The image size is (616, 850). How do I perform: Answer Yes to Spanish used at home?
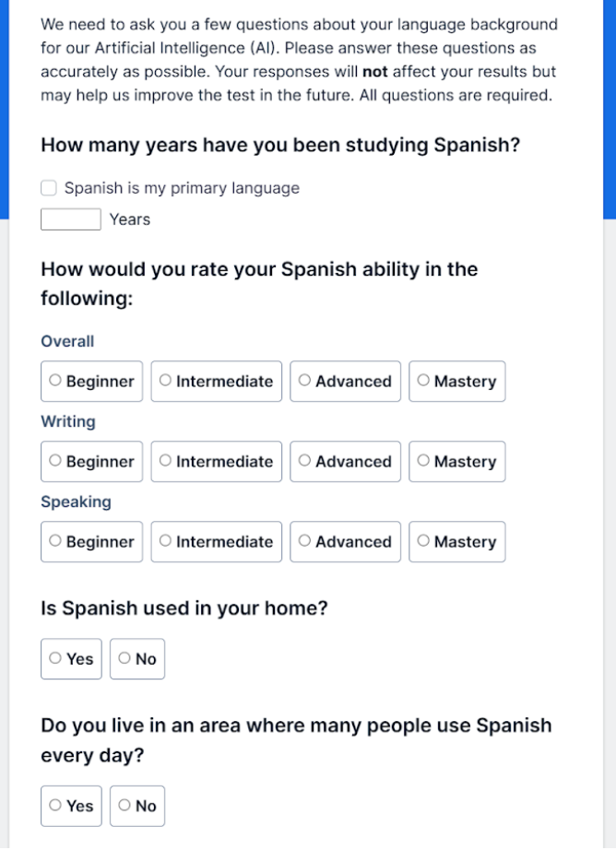click(x=71, y=658)
